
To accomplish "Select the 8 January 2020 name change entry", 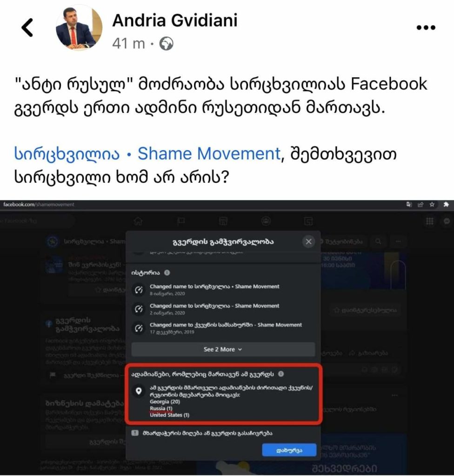I will [214, 290].
